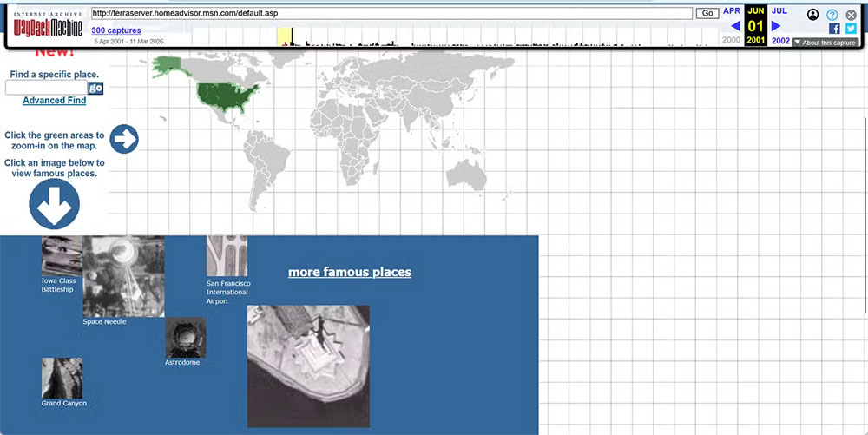Open the Wayback help question mark icon
The height and width of the screenshot is (435, 868).
[832, 15]
